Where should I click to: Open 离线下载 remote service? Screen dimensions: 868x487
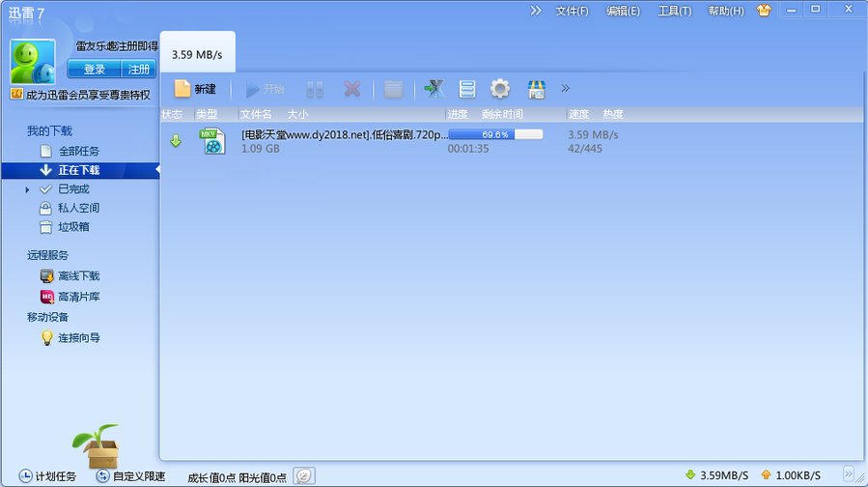[x=78, y=275]
